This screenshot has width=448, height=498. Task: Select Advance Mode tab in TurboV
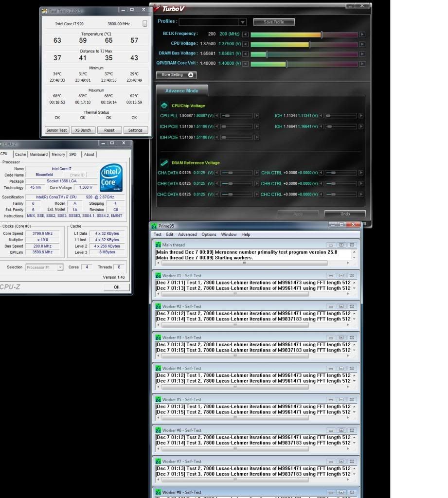(182, 90)
